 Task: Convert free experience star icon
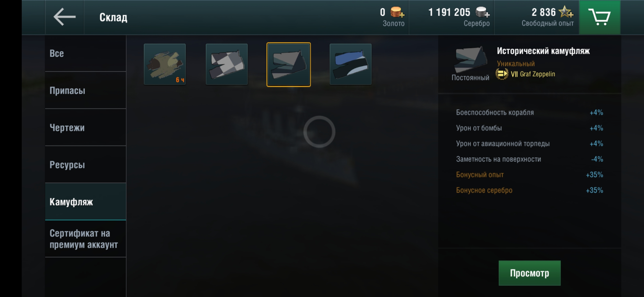click(x=566, y=12)
